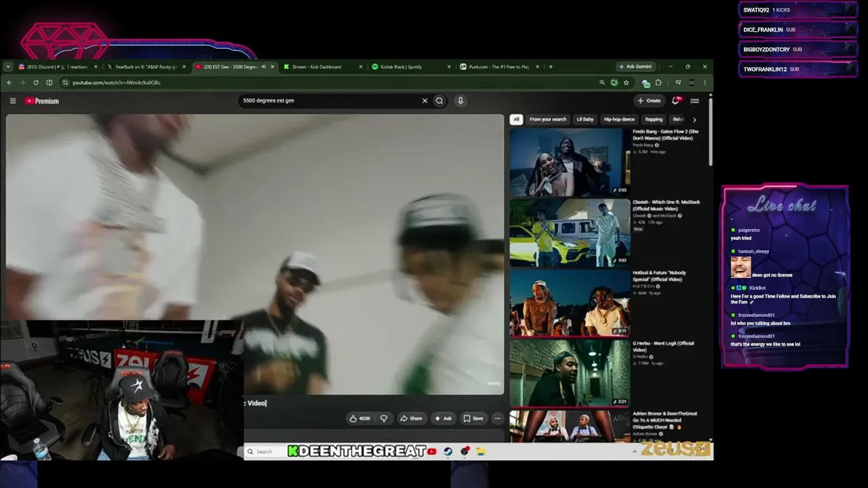Open Hotboii & Future Nobody Special thumbnail
Screen dimensions: 868x488
coord(570,303)
